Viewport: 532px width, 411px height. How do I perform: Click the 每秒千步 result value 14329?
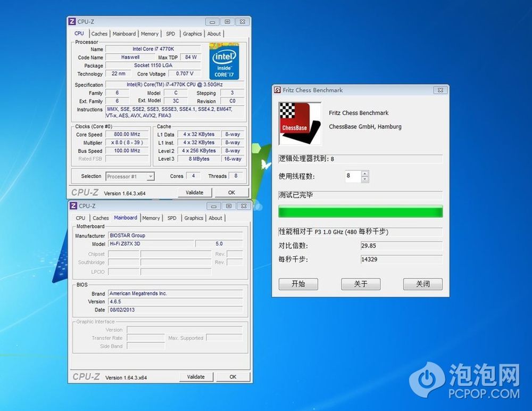pos(402,259)
